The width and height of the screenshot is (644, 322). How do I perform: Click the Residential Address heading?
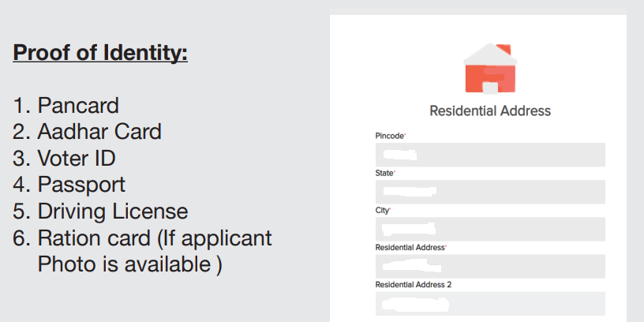coord(490,111)
